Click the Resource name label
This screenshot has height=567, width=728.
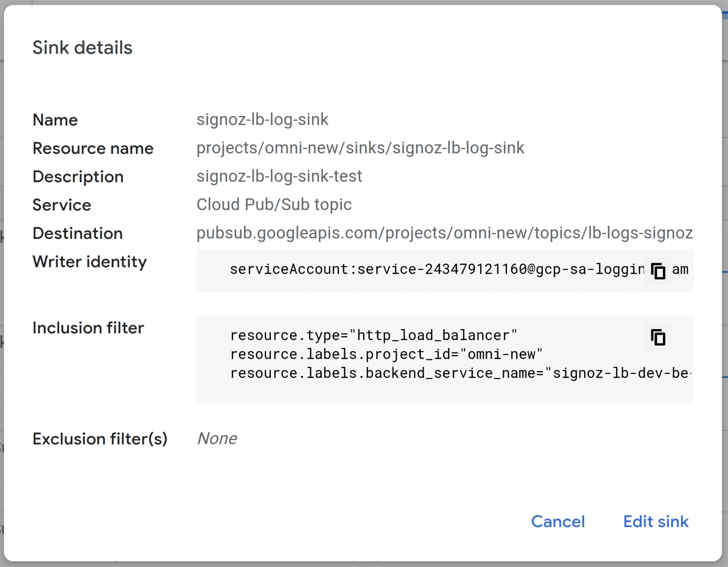[x=93, y=148]
